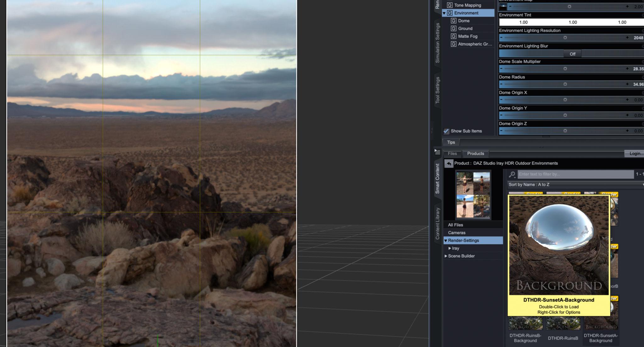Screen dimensions: 644x347
Task: Expand the Scene Builder category
Action: [446, 256]
